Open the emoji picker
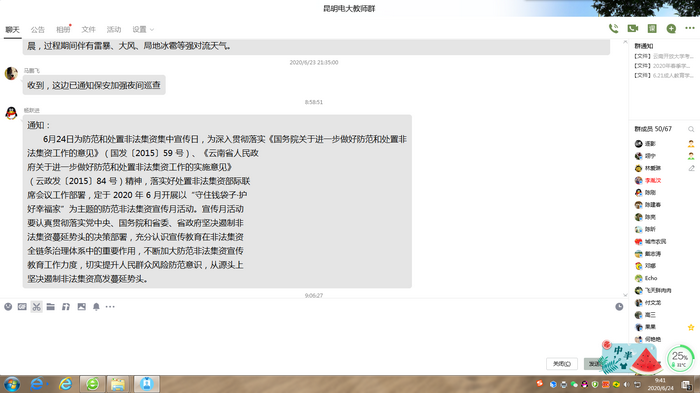Screen dimensions: 700x393 (8, 307)
